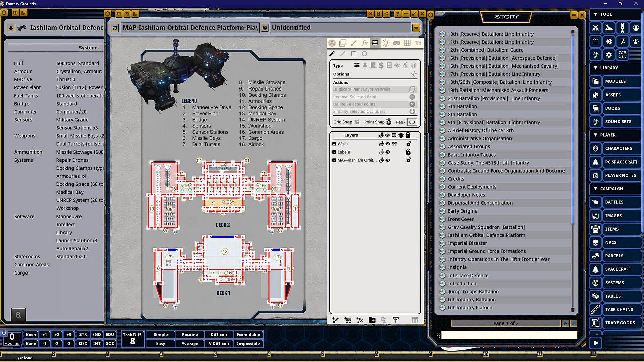The image size is (644, 362).
Task: Click the story search input field
Action: tap(509, 335)
